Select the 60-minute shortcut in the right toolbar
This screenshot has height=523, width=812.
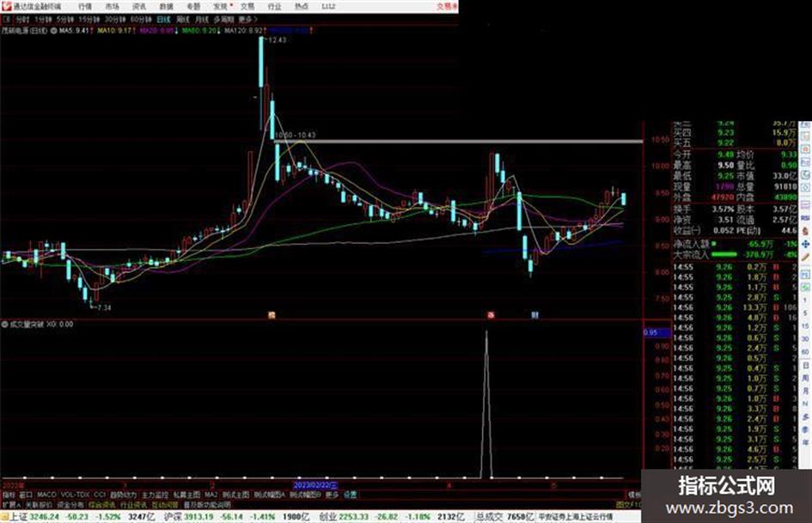tap(805, 352)
